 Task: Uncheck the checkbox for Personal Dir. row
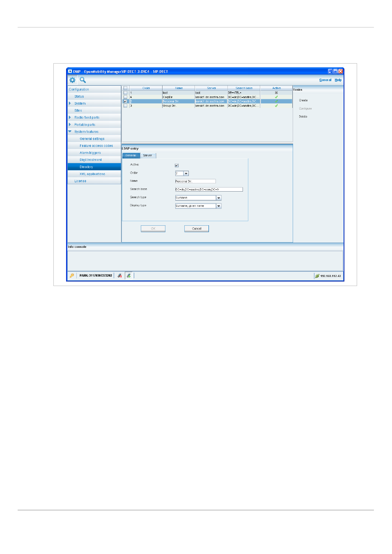(126, 101)
